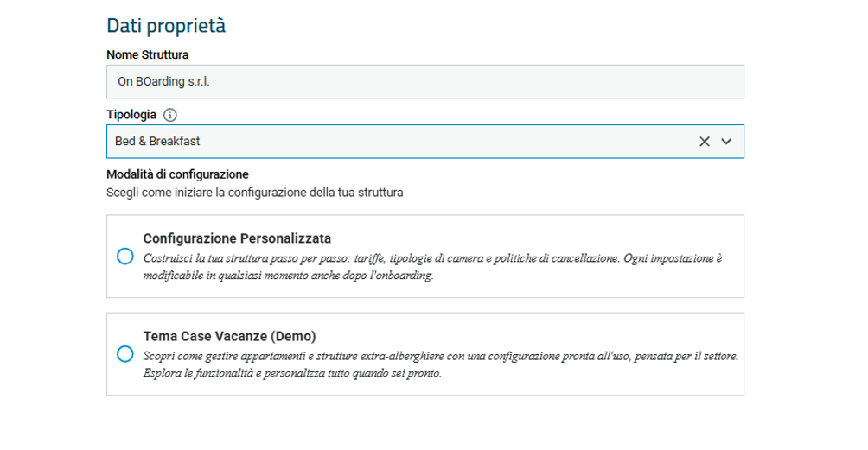Click the 'On BOarding s.r.l.' text value
The image size is (868, 450).
tap(163, 81)
